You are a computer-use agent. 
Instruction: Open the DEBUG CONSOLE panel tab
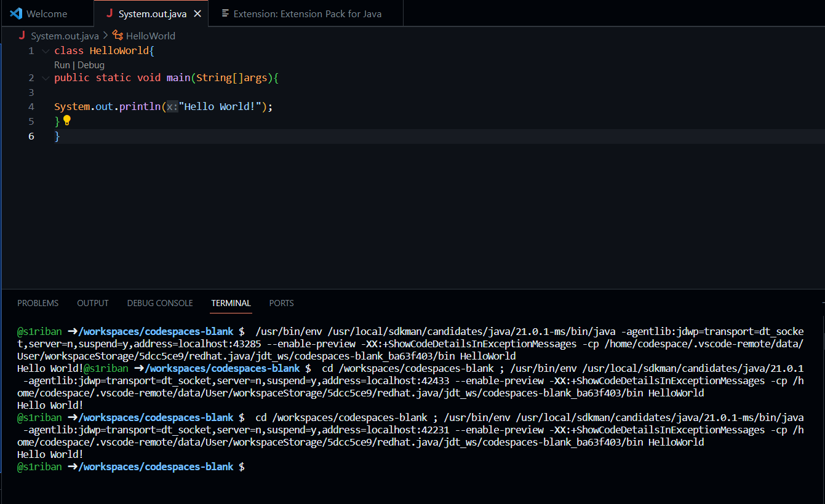tap(160, 303)
